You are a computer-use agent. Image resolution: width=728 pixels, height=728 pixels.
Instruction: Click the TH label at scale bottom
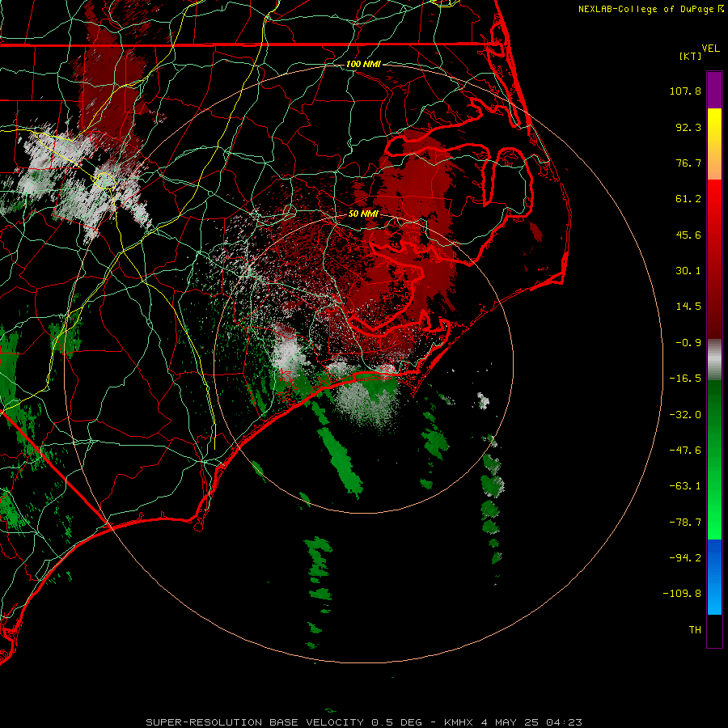click(x=695, y=629)
